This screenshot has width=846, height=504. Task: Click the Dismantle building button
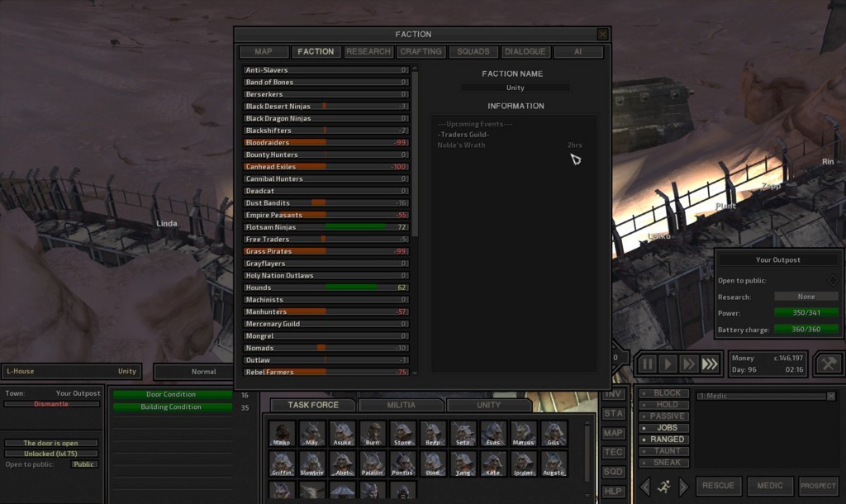click(52, 404)
